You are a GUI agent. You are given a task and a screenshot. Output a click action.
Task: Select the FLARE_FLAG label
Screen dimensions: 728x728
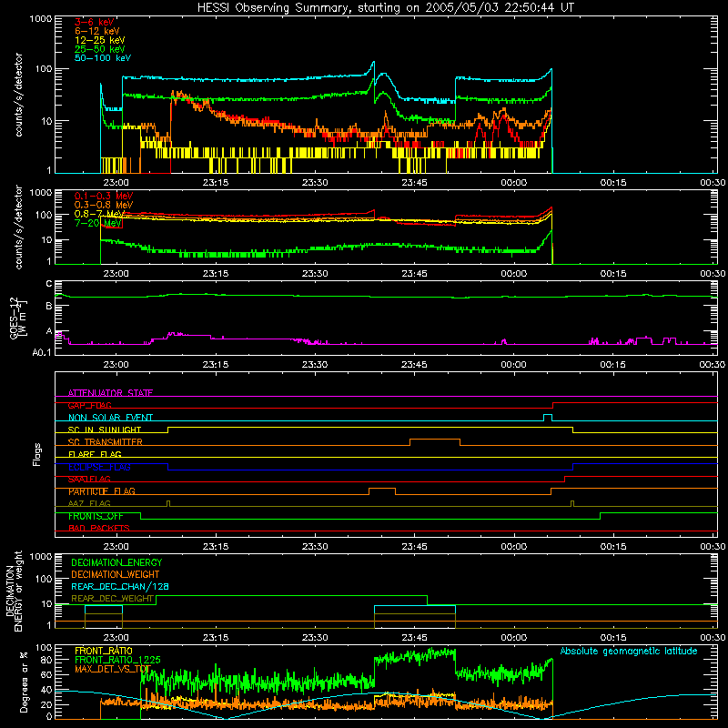(x=95, y=454)
